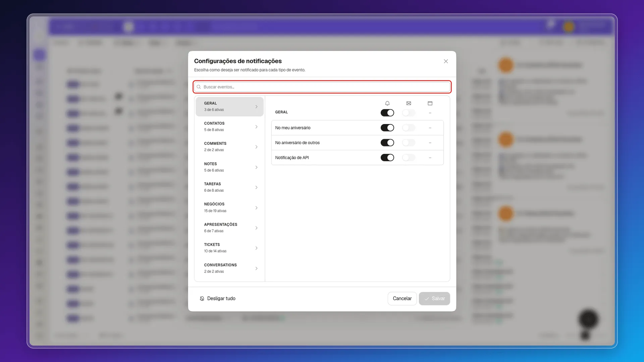Click the envelope email column icon
Image resolution: width=644 pixels, height=362 pixels.
click(x=409, y=103)
